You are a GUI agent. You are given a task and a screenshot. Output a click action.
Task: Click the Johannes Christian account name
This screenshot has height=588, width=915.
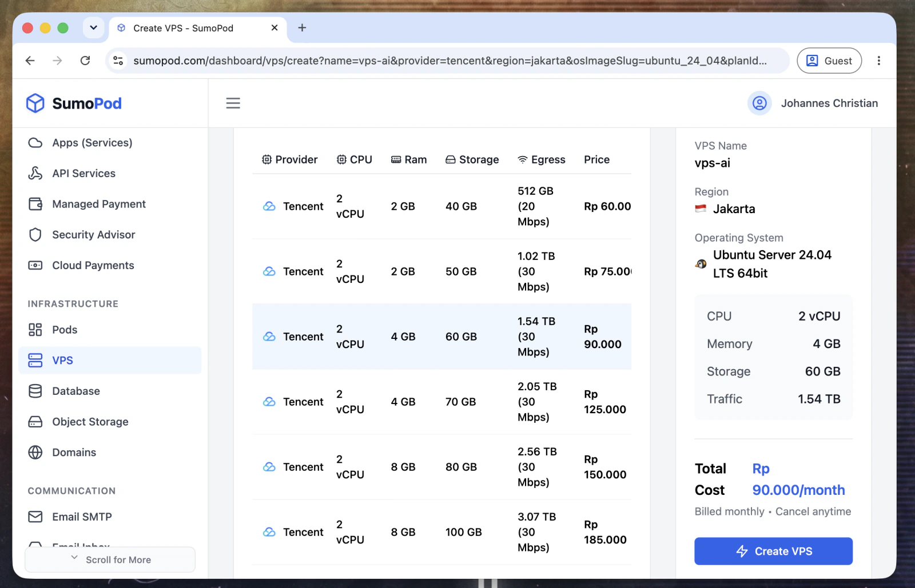pos(829,103)
